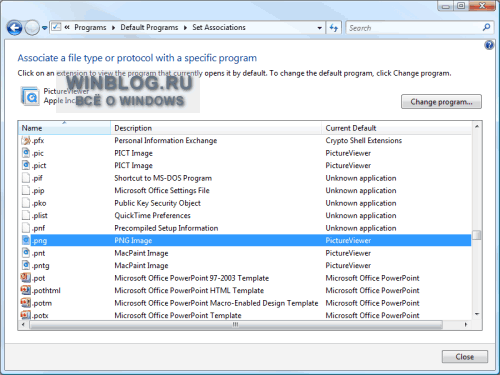Click the address bar location icon
Viewport: 500px width, 375px height.
tap(56, 27)
